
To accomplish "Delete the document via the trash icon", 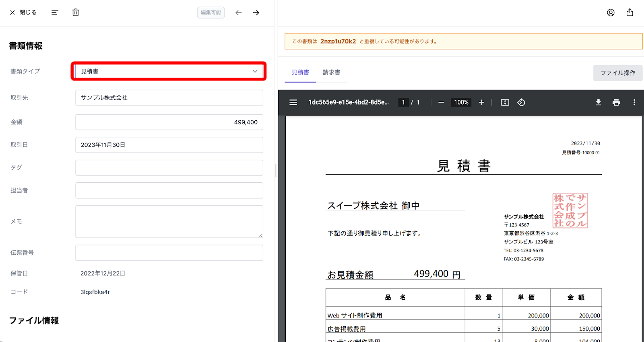I will 76,12.
